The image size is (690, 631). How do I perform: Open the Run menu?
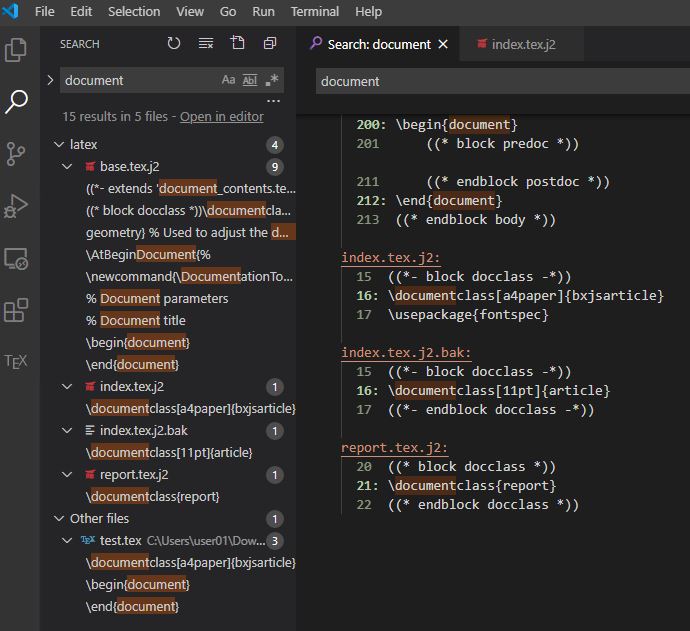263,11
